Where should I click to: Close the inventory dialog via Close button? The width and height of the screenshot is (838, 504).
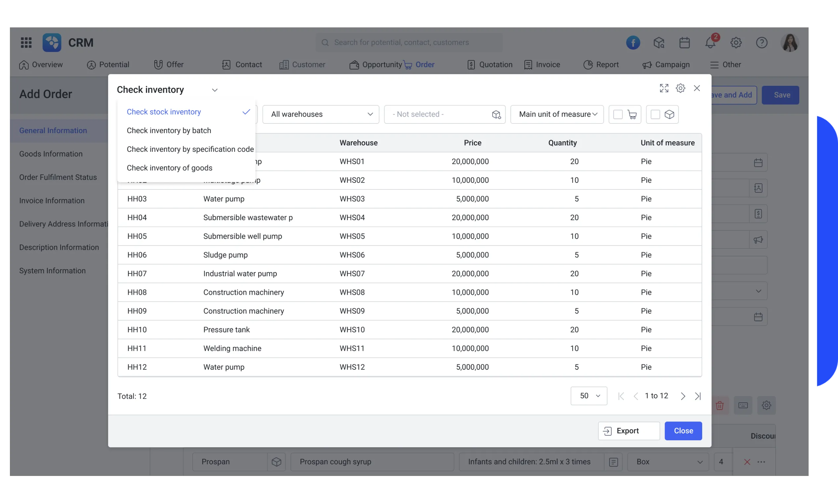tap(683, 431)
